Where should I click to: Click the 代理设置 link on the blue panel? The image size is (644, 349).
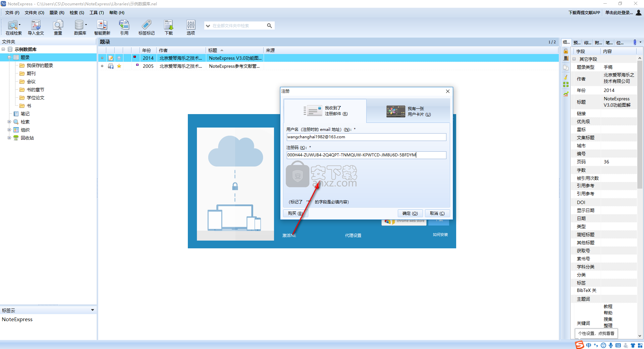click(x=353, y=236)
